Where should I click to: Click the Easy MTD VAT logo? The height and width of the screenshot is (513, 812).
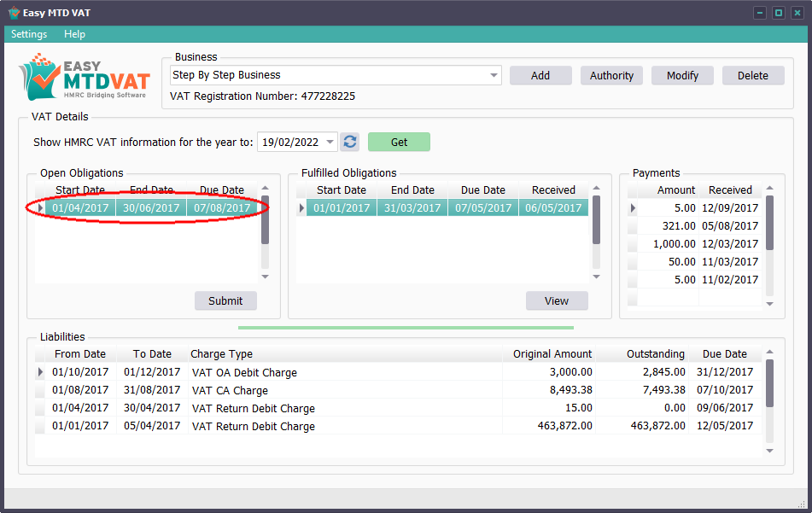(x=85, y=78)
